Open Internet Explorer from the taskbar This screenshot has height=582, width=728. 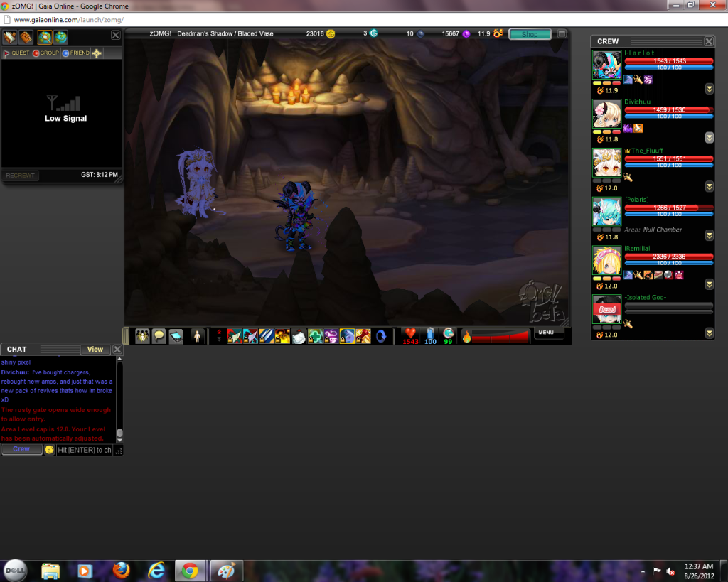(156, 571)
